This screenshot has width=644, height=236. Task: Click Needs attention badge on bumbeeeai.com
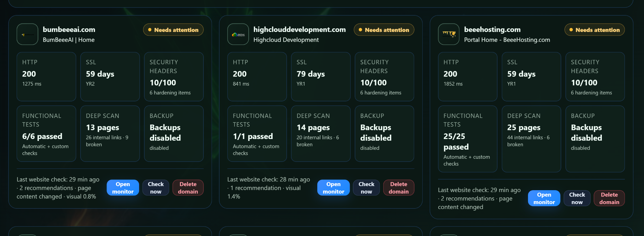(173, 30)
